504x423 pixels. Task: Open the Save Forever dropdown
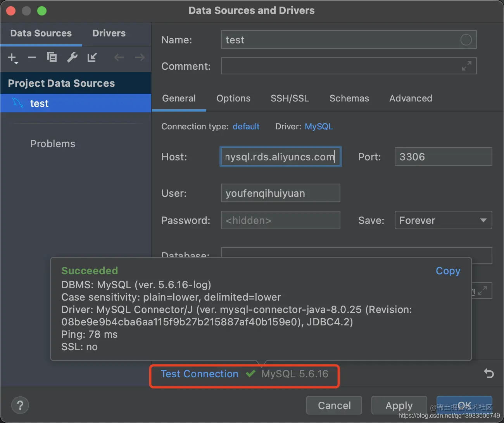[x=443, y=220]
